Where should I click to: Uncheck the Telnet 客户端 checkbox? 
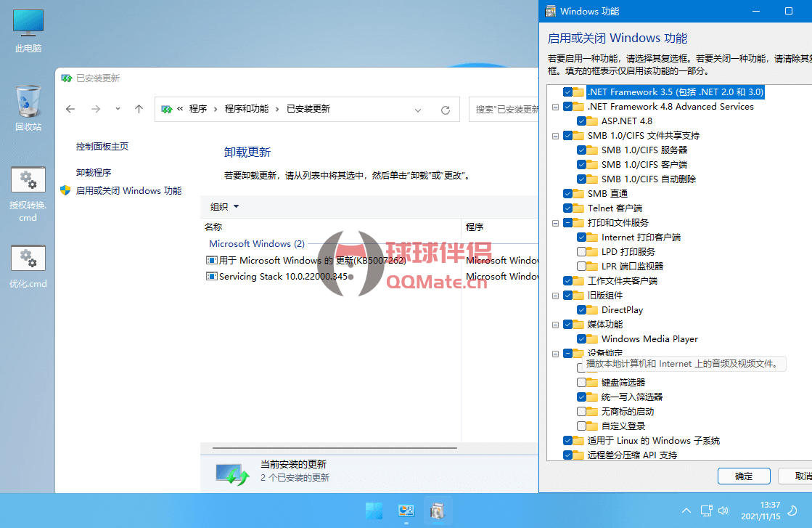(568, 208)
